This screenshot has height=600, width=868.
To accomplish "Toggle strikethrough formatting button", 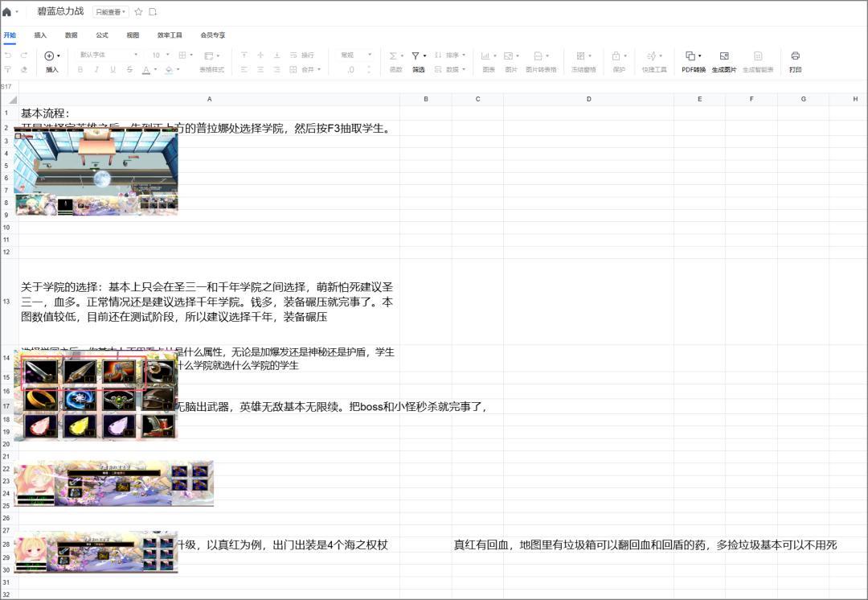I will point(129,70).
